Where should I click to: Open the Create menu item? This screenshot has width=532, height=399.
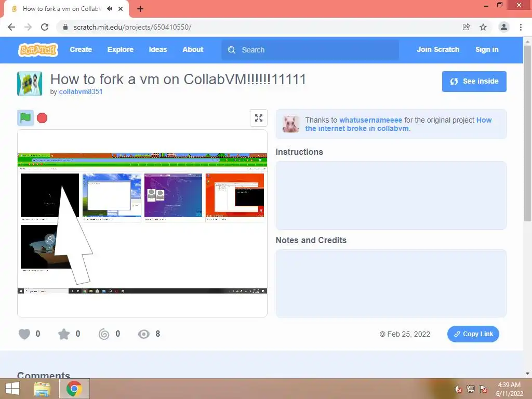click(x=81, y=49)
